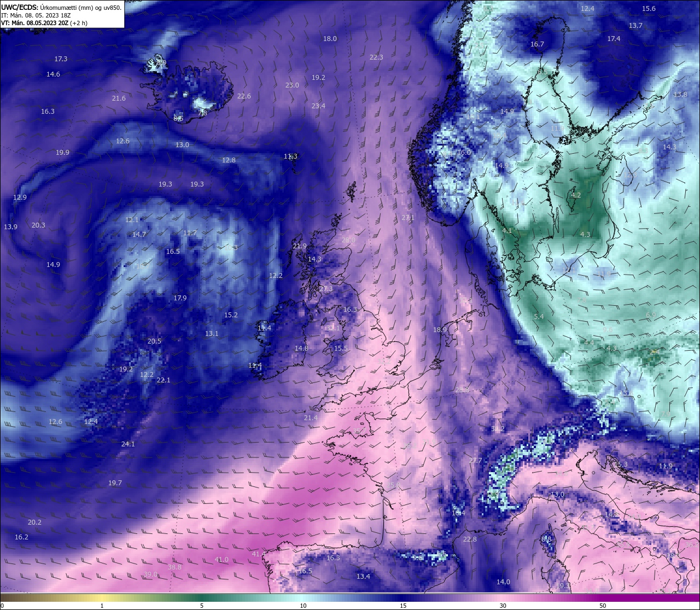Pick the 23.4 value on the map
Image resolution: width=700 pixels, height=610 pixels.
tap(318, 106)
